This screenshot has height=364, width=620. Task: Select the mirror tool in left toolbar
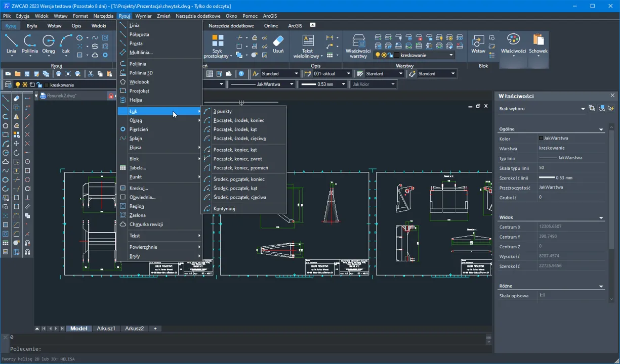[16, 116]
